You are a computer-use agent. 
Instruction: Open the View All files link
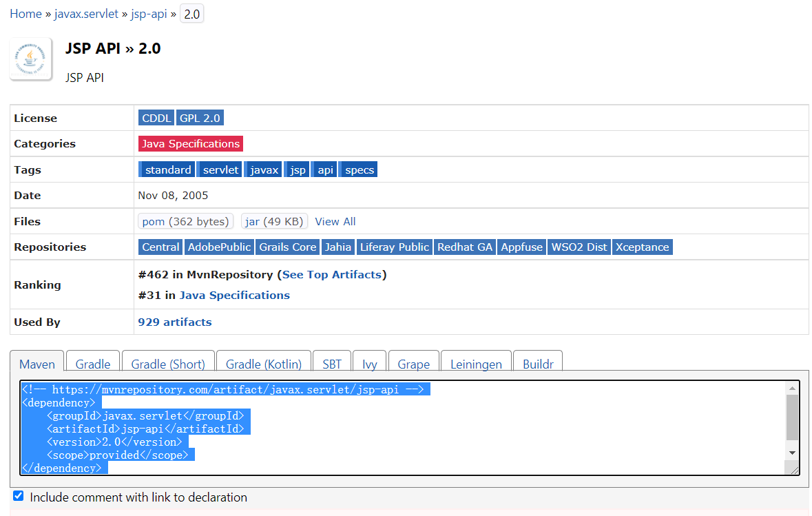coord(335,221)
